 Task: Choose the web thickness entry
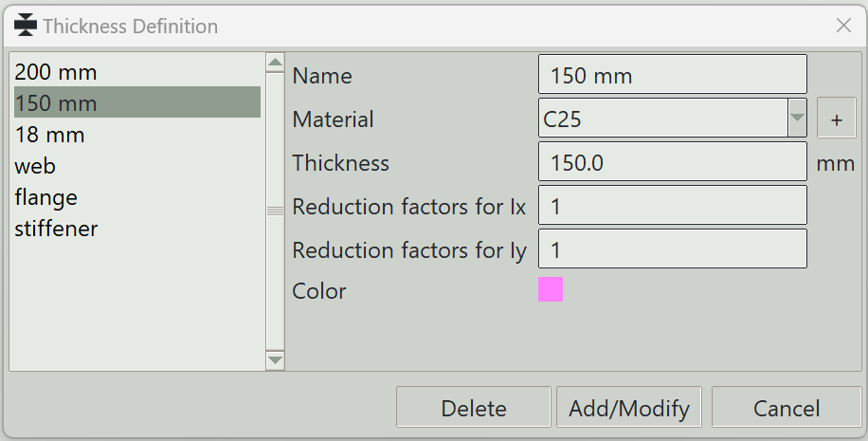[137, 166]
